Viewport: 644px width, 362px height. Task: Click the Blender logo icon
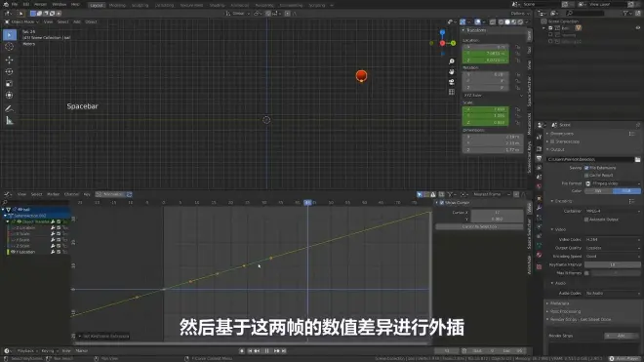[6, 5]
